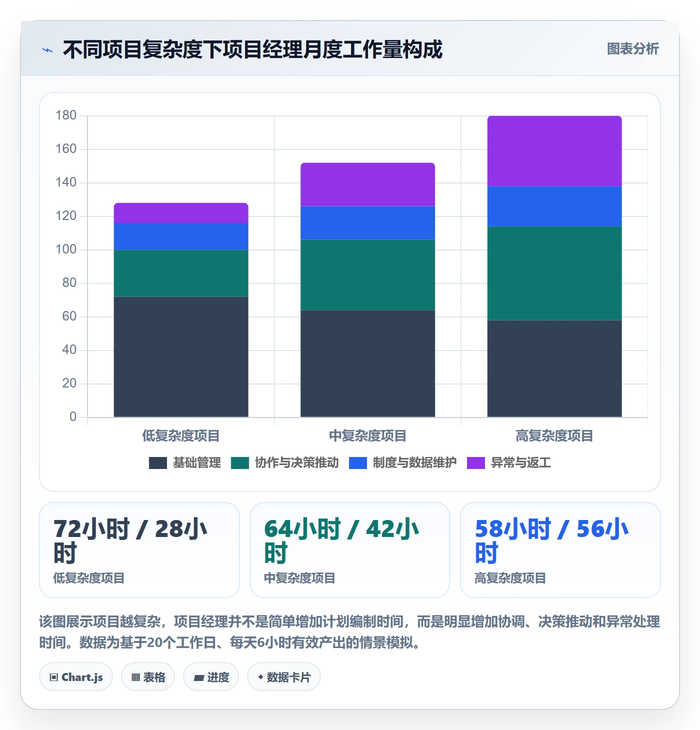Viewport: 700px width, 730px height.
Task: Click the dark 基础管理 segment of 高复杂度项目 bar
Action: (554, 368)
